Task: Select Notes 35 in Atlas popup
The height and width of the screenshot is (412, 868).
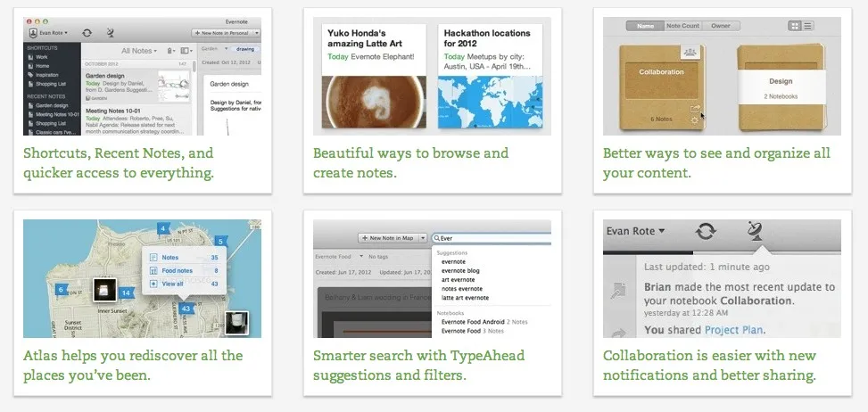Action: coord(185,257)
